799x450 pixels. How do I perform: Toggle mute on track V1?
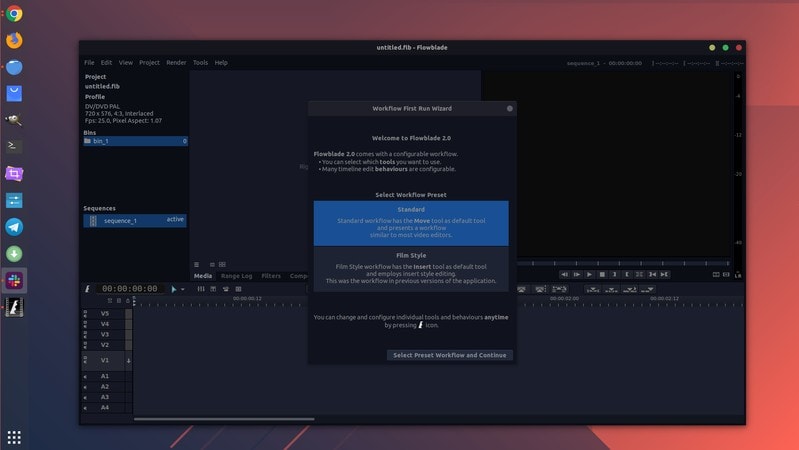pyautogui.click(x=85, y=360)
